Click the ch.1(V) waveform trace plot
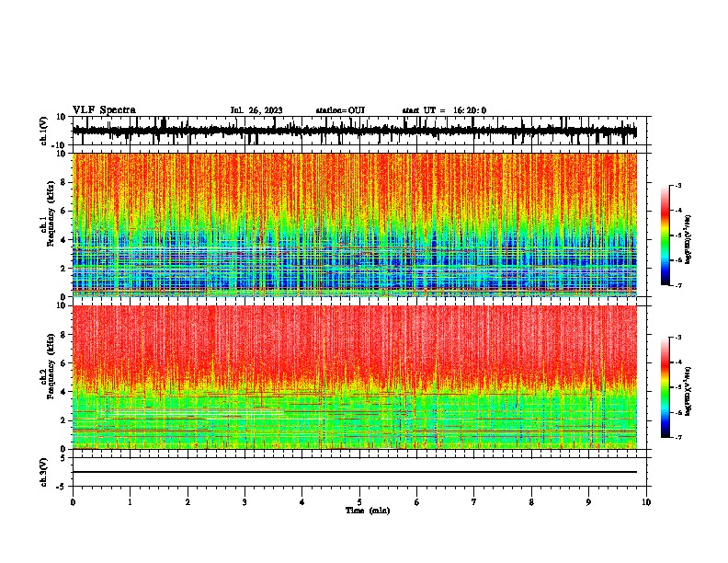This screenshot has height=563, width=728. 354,131
